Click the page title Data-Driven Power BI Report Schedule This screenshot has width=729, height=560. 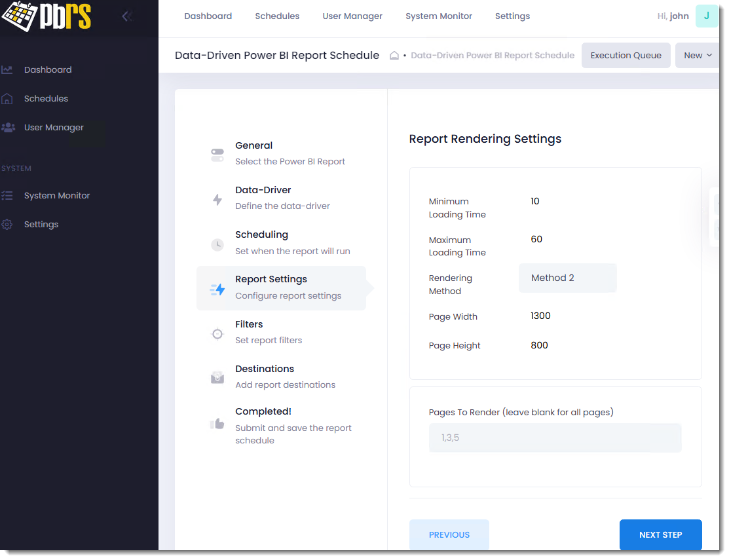tap(276, 55)
